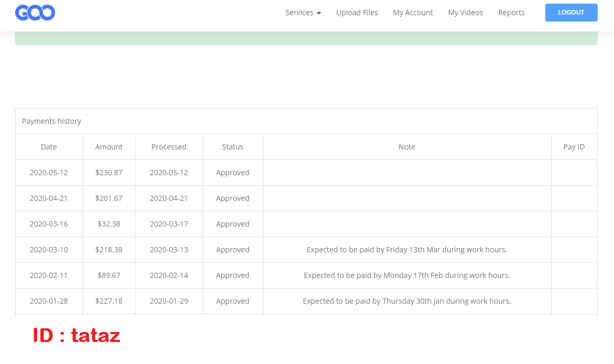Select amount $89.67

point(109,275)
